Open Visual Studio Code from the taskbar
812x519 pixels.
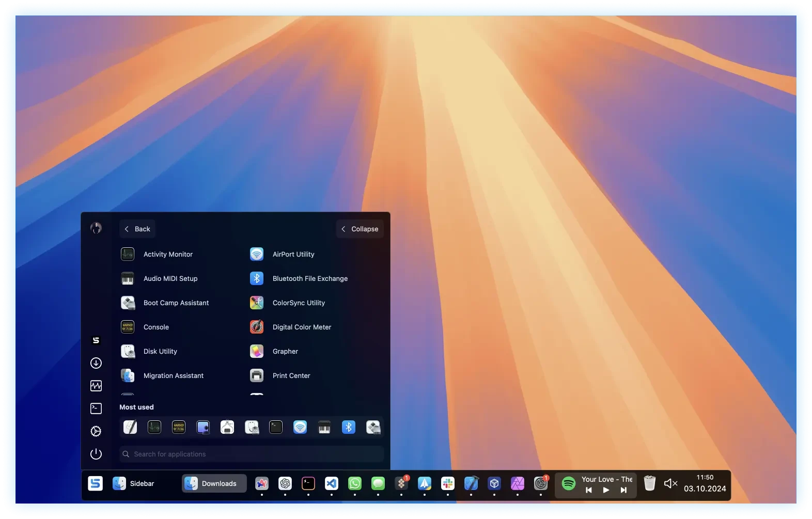point(332,483)
